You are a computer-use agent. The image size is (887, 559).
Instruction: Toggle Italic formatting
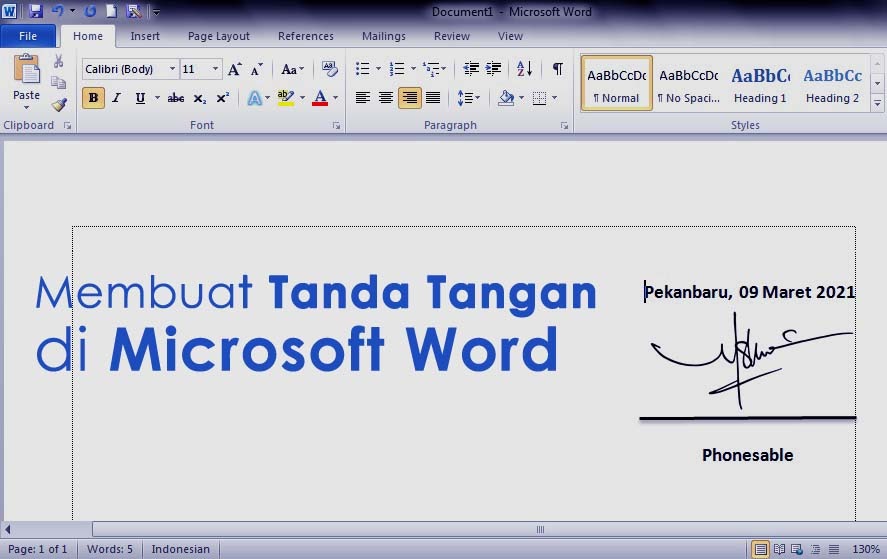point(117,98)
